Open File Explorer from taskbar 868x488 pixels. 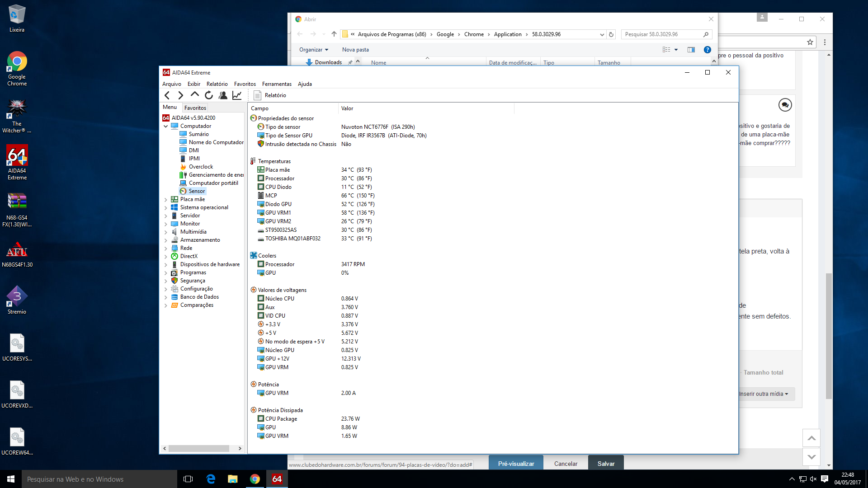coord(232,479)
